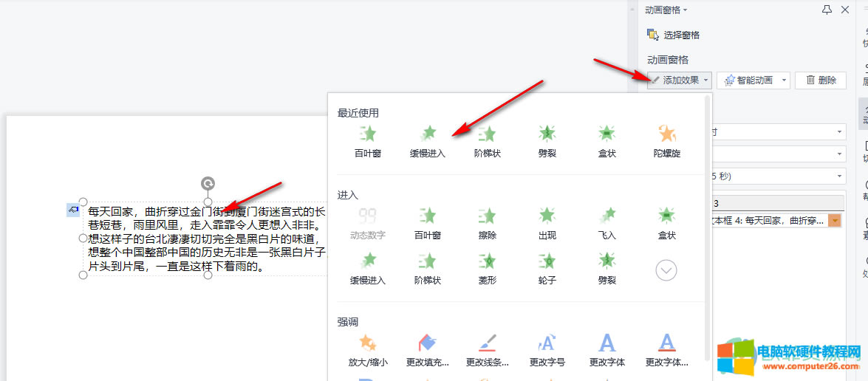Screen dimensions: 868x381
Task: Choose 更改字号 emphasis effect
Action: pyautogui.click(x=547, y=349)
